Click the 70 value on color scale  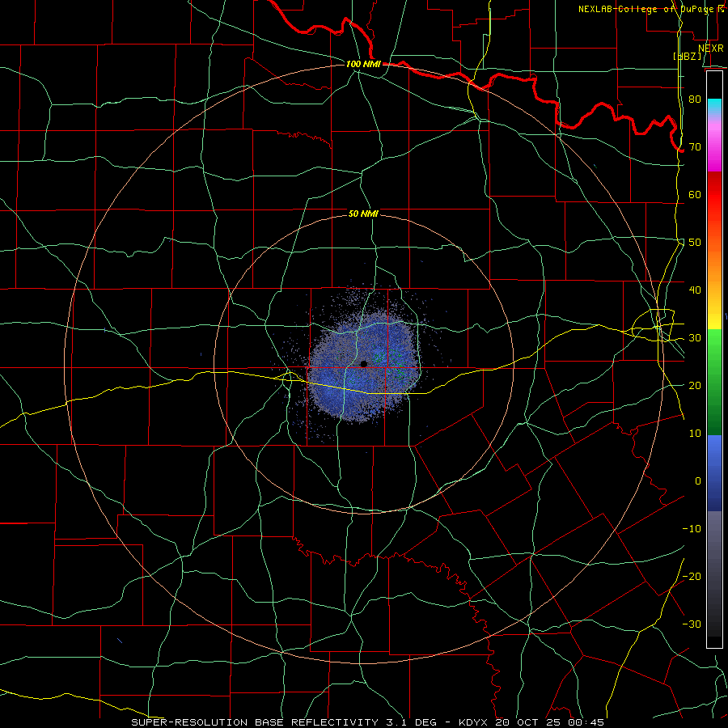(695, 147)
